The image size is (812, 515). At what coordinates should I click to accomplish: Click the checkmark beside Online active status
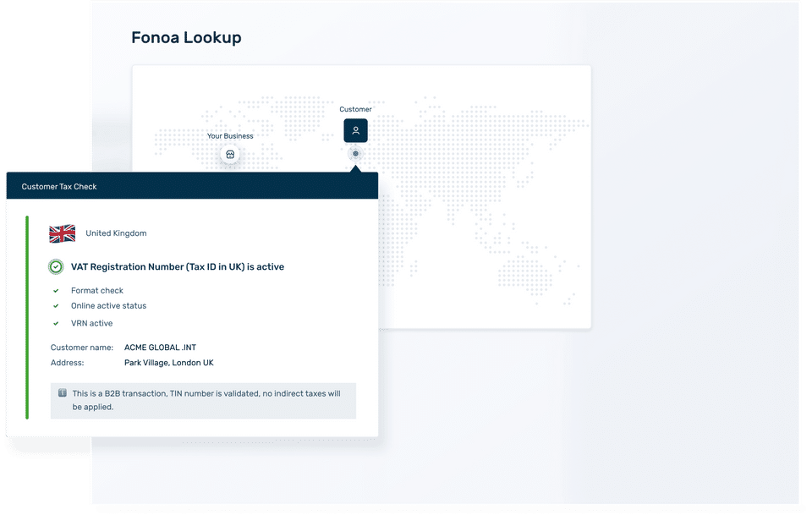(x=56, y=306)
